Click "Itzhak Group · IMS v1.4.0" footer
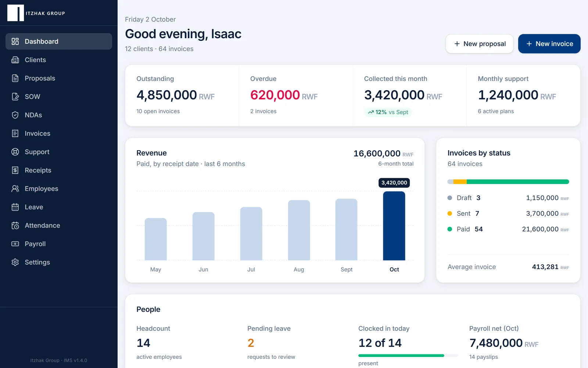Image resolution: width=588 pixels, height=368 pixels. point(59,360)
